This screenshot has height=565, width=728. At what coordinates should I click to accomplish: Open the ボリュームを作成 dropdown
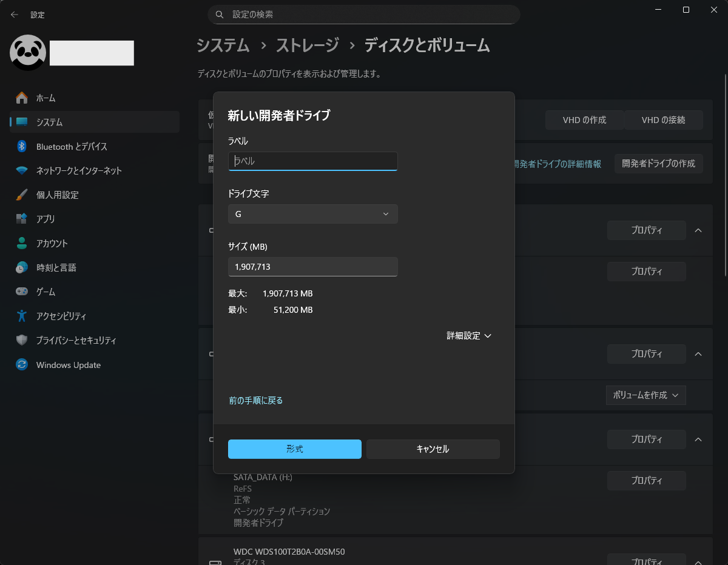tap(645, 395)
